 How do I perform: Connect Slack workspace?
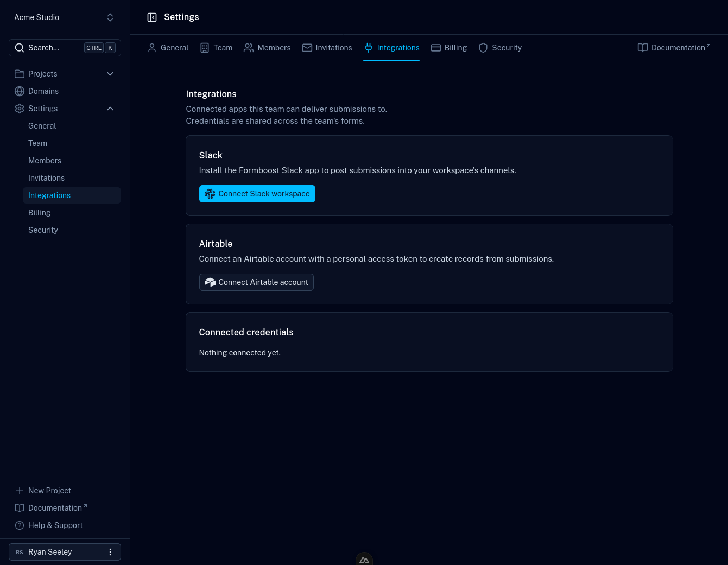tap(257, 194)
